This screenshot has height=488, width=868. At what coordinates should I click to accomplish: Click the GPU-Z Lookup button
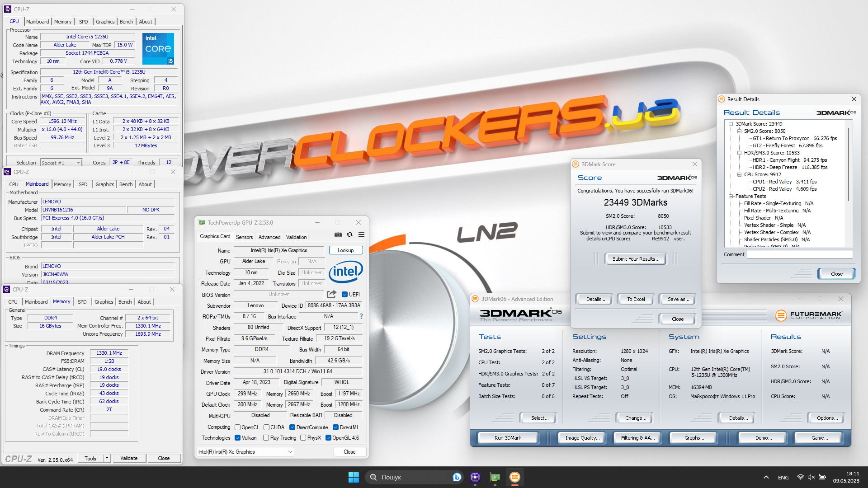click(346, 250)
